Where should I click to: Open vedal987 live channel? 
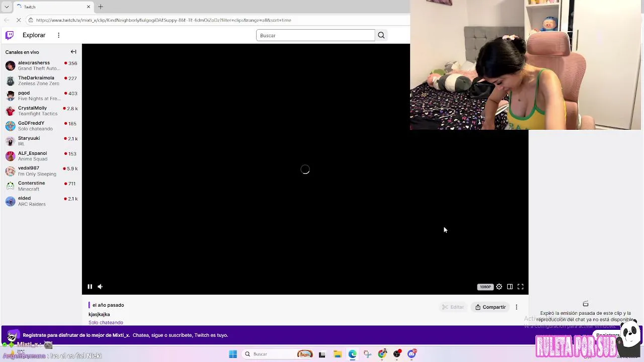click(41, 171)
